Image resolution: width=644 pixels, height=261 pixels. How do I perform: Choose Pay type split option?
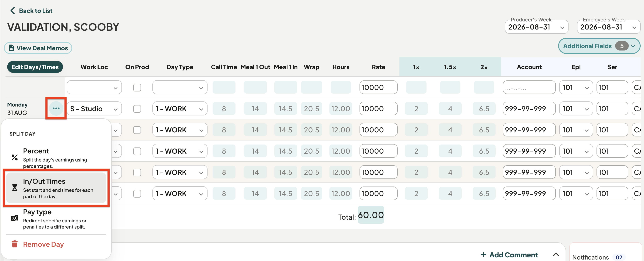56,219
